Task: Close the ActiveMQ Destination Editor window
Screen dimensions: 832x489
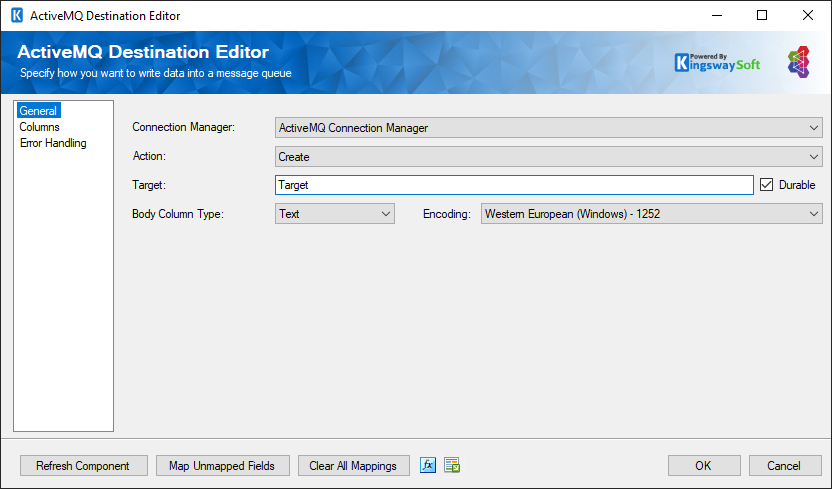Action: pyautogui.click(x=808, y=15)
